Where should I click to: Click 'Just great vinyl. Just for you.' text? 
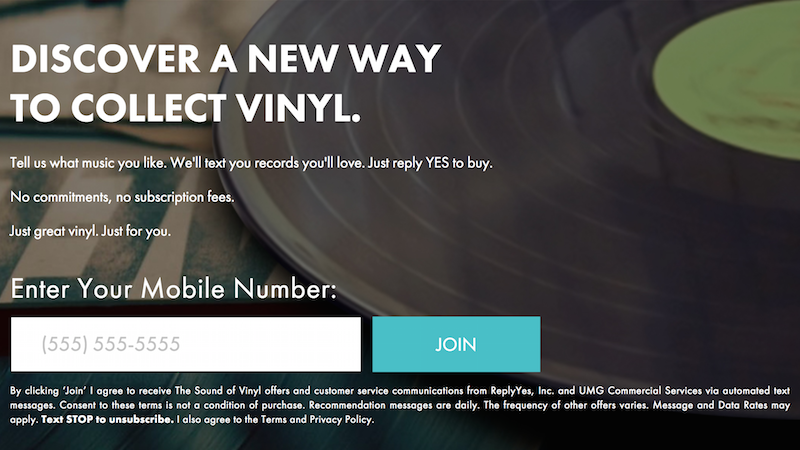point(91,231)
